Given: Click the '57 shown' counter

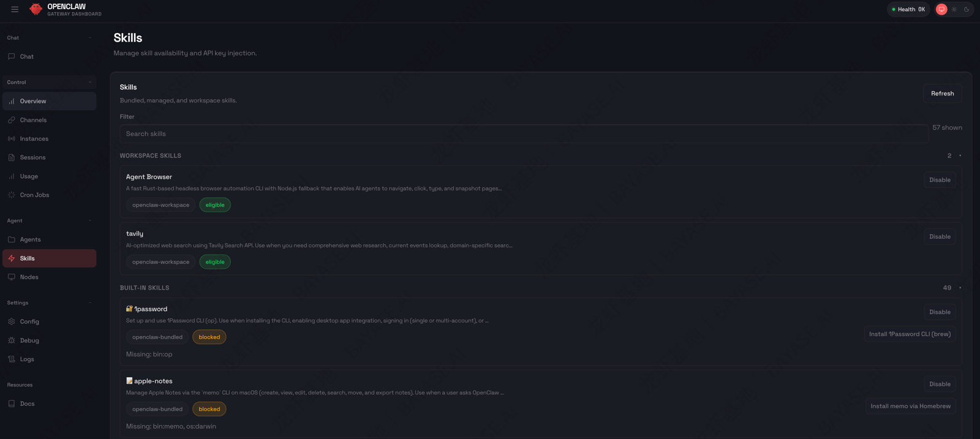Looking at the screenshot, I should click(x=947, y=127).
